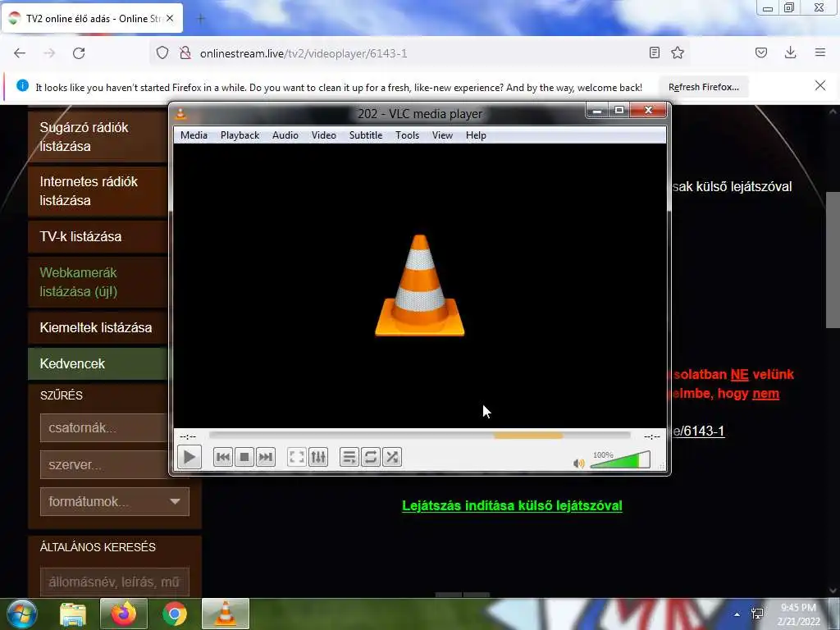The width and height of the screenshot is (840, 630).
Task: Close the TV2 online tab
Action: (x=170, y=18)
